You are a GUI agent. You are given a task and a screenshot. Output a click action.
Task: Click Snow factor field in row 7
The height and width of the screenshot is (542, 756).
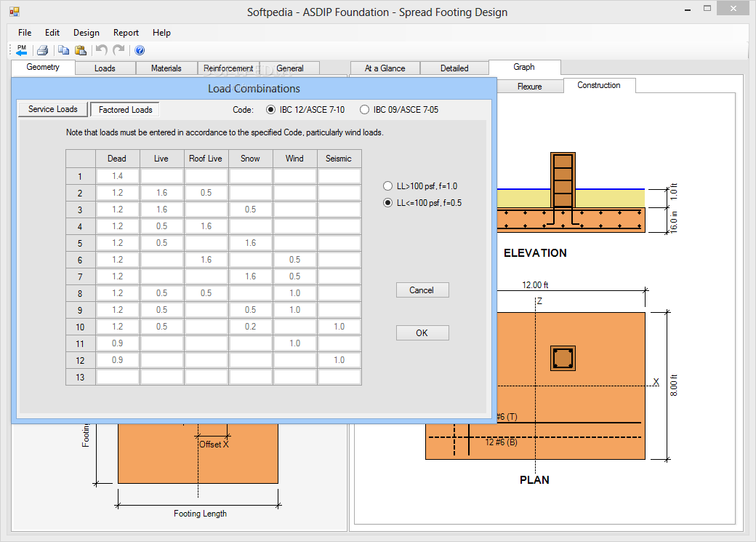pos(251,276)
